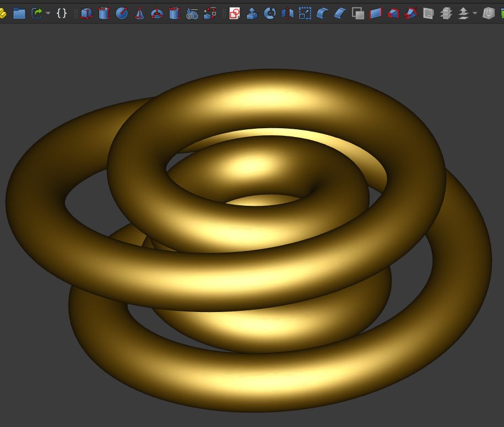Create a Box primitive
The height and width of the screenshot is (427, 504).
pos(86,14)
